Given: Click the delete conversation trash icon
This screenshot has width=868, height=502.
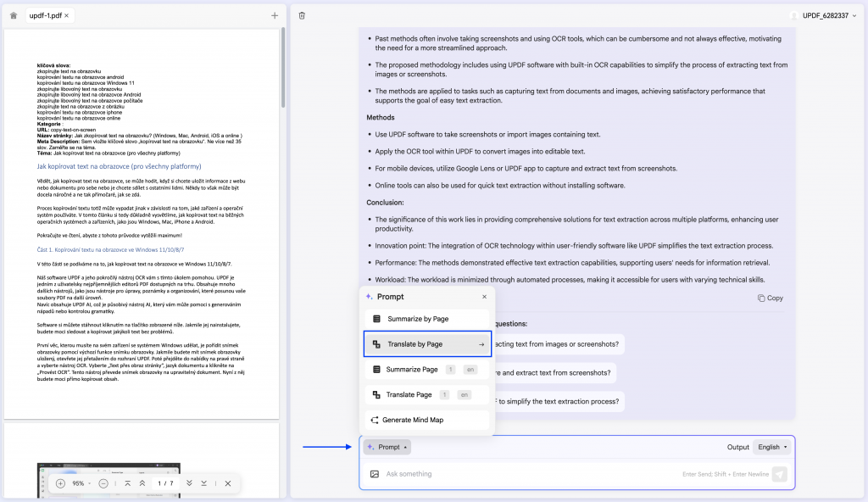Looking at the screenshot, I should click(x=303, y=15).
